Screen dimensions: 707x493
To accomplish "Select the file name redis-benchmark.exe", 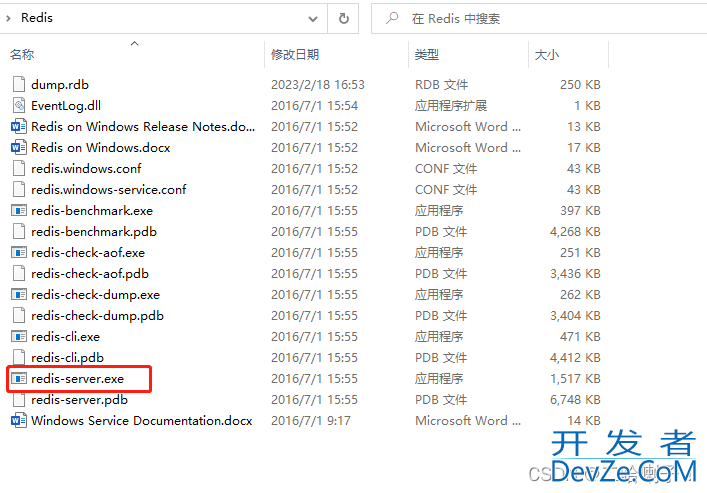I will pyautogui.click(x=92, y=211).
